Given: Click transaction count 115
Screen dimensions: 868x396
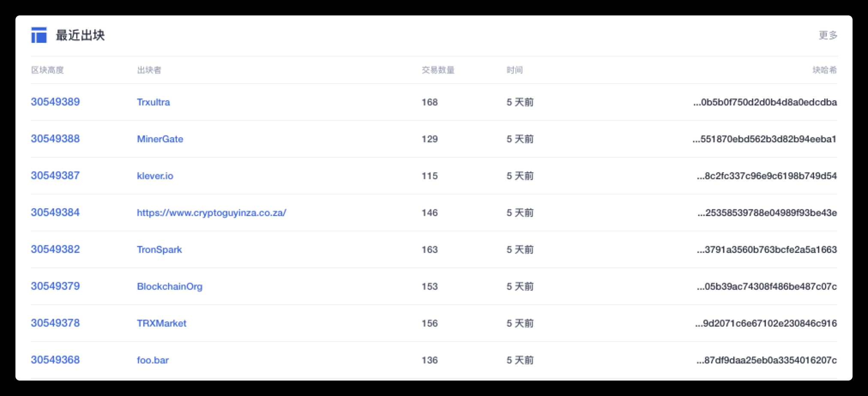Looking at the screenshot, I should click(x=430, y=176).
